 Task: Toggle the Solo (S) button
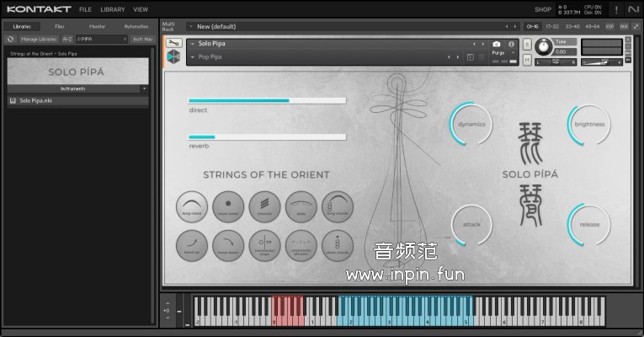(527, 45)
